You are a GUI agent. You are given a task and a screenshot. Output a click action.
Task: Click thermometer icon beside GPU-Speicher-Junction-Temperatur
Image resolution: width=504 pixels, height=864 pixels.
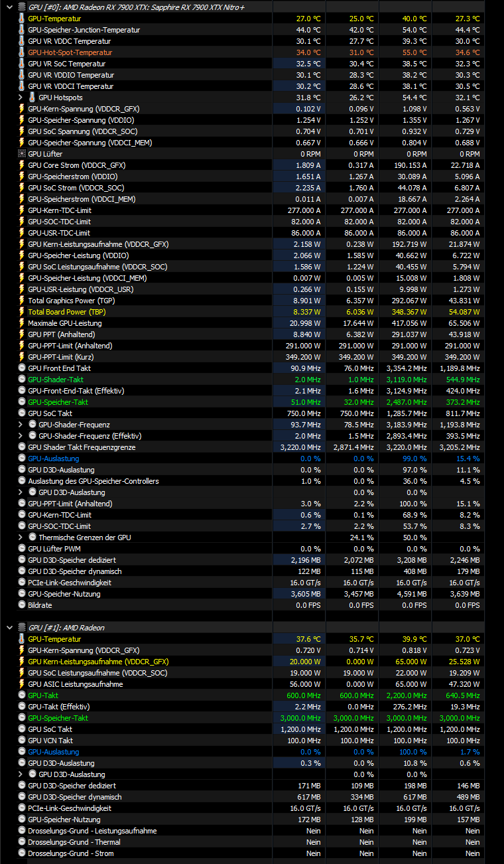21,30
